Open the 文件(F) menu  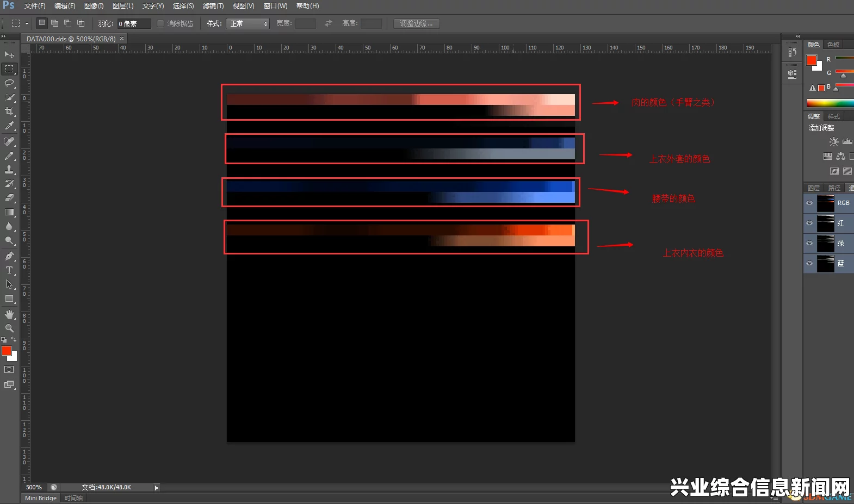(x=35, y=6)
